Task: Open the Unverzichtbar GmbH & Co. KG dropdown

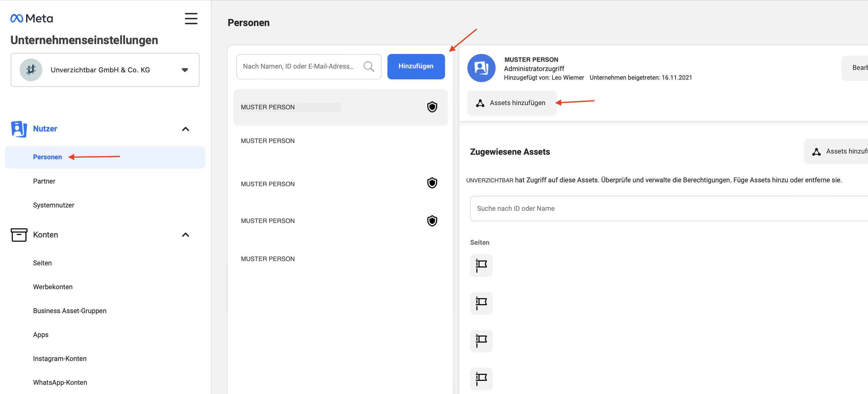Action: pos(105,70)
